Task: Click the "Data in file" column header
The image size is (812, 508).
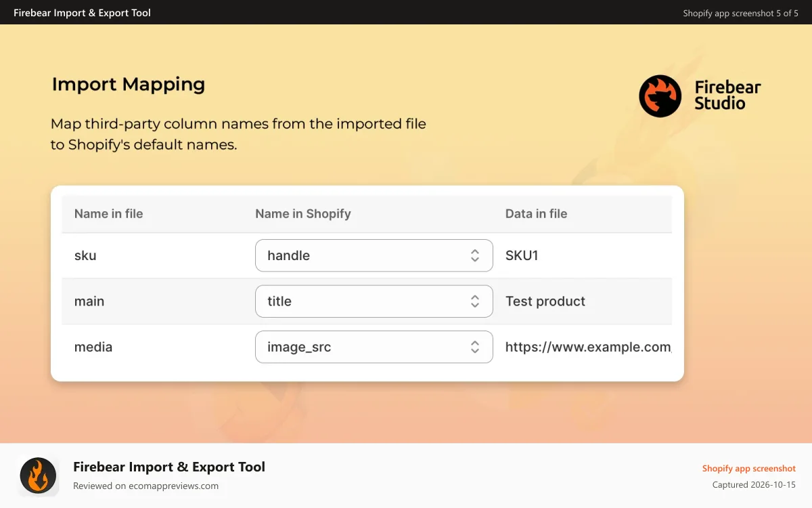Action: [536, 213]
